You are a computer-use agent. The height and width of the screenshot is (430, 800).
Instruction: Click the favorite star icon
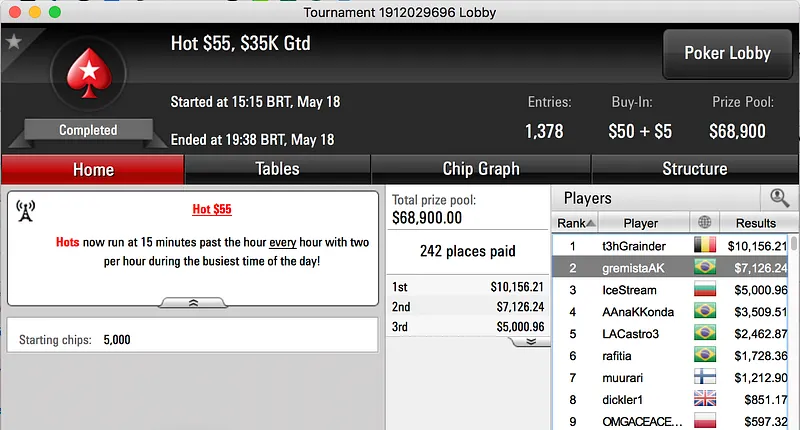14,42
